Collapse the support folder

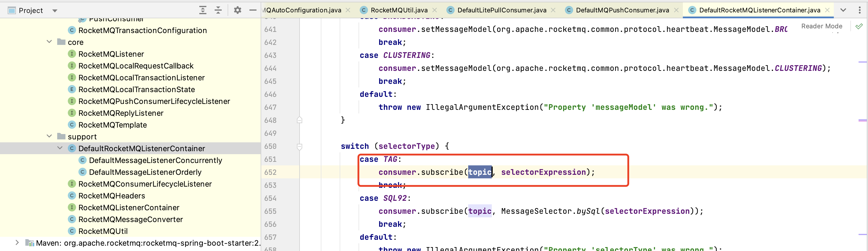tap(49, 136)
